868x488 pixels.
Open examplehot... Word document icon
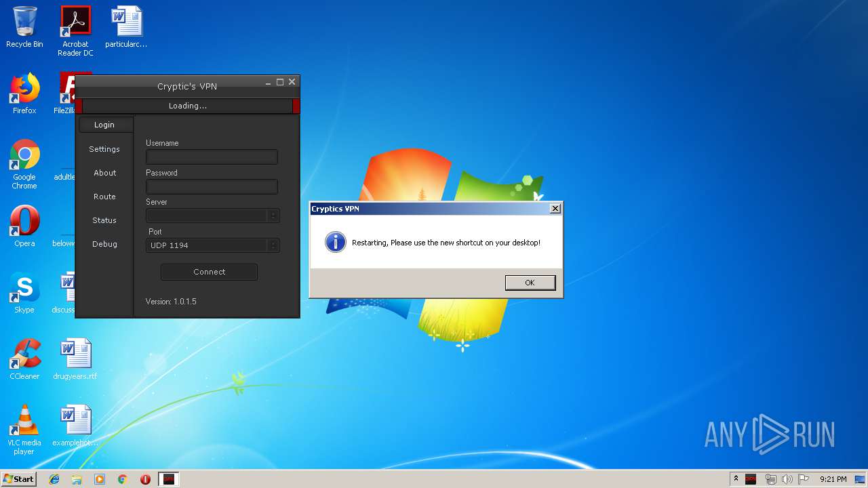pyautogui.click(x=75, y=426)
